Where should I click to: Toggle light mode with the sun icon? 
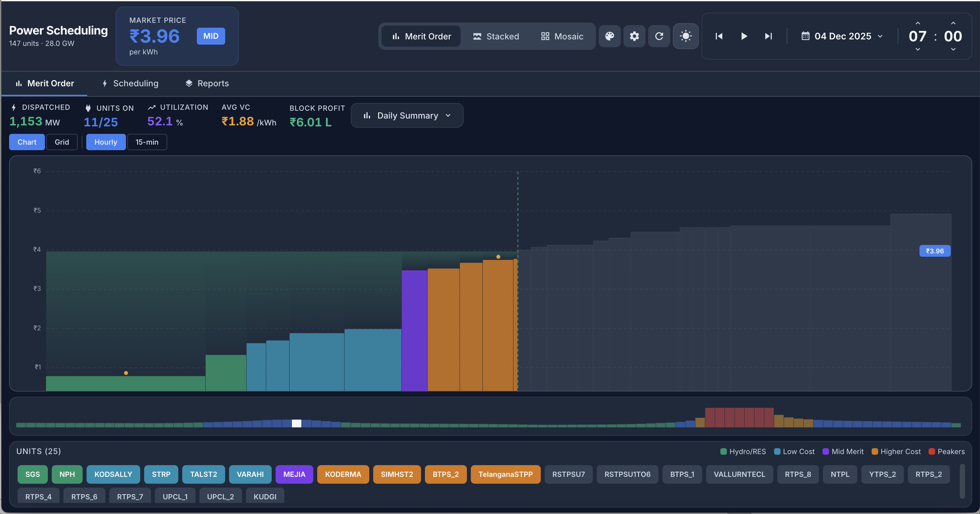[x=685, y=36]
